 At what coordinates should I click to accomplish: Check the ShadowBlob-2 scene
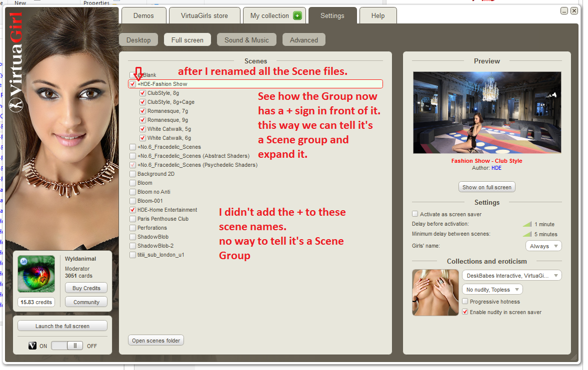click(133, 246)
